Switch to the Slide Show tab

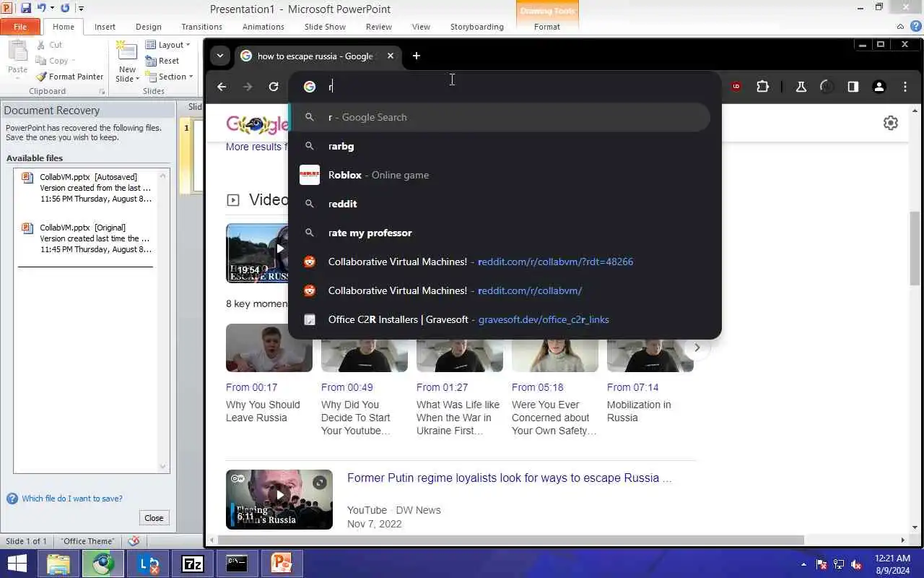[x=325, y=27]
